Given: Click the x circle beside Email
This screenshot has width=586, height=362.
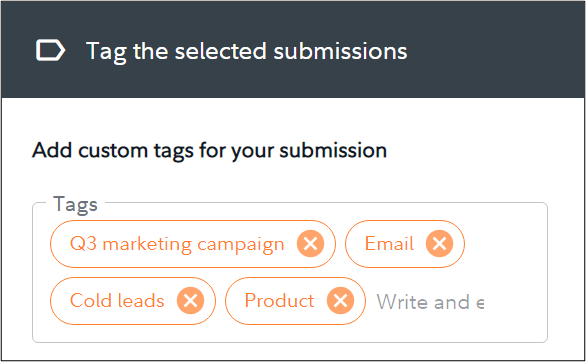Looking at the screenshot, I should pyautogui.click(x=440, y=244).
